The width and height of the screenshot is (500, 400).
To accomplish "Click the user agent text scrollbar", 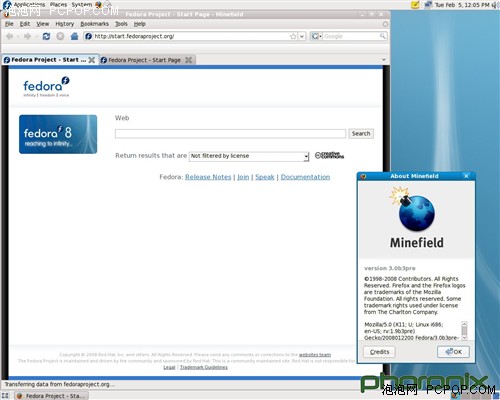I will [x=464, y=331].
